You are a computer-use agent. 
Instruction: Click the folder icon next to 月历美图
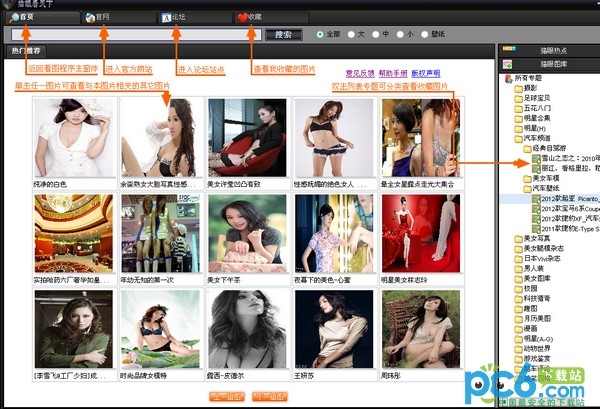click(x=518, y=319)
